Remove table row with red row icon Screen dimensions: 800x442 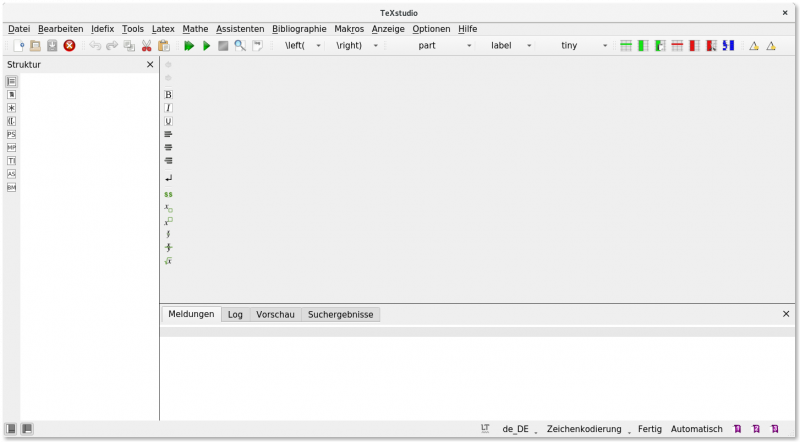(677, 46)
